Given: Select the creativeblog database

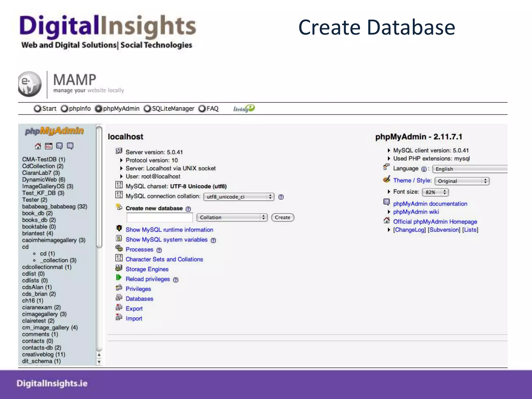Looking at the screenshot, I should (x=44, y=354).
